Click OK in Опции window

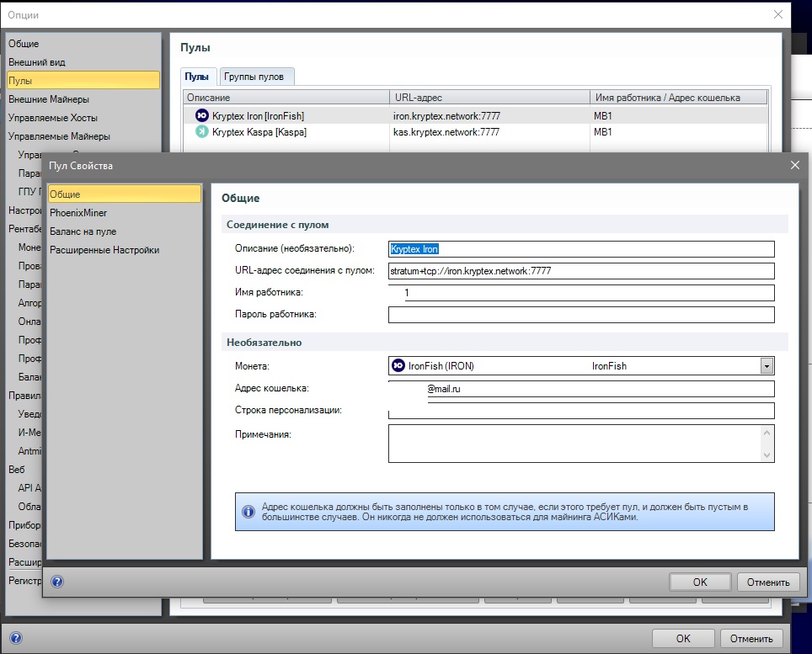[683, 639]
